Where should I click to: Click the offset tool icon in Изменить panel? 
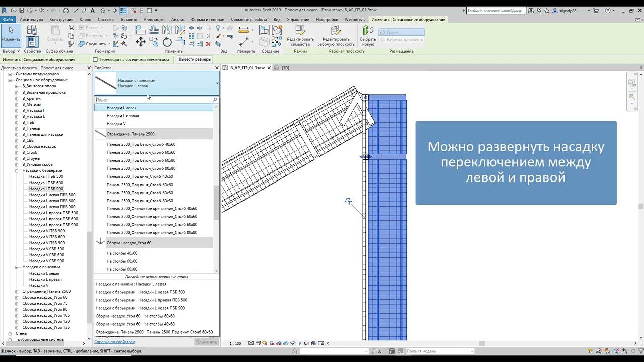[154, 30]
